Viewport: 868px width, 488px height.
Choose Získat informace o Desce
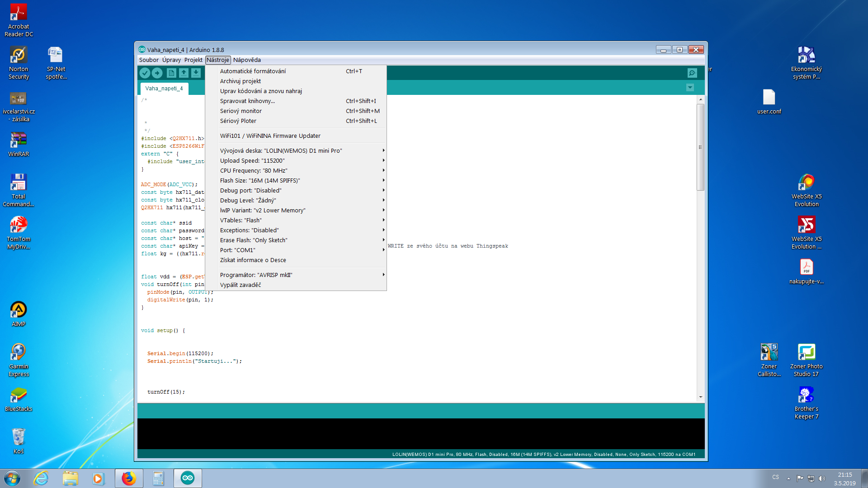tap(296, 260)
